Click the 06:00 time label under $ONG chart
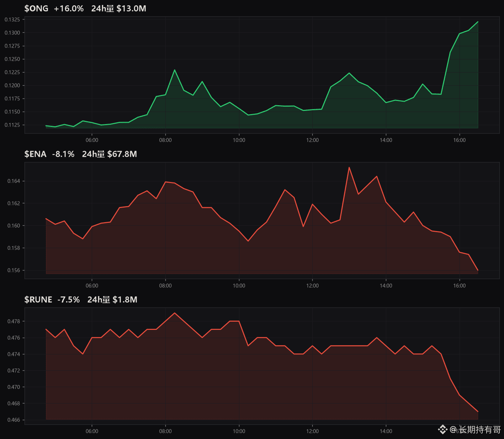Screen dimensions: 504x439 (x=92, y=140)
